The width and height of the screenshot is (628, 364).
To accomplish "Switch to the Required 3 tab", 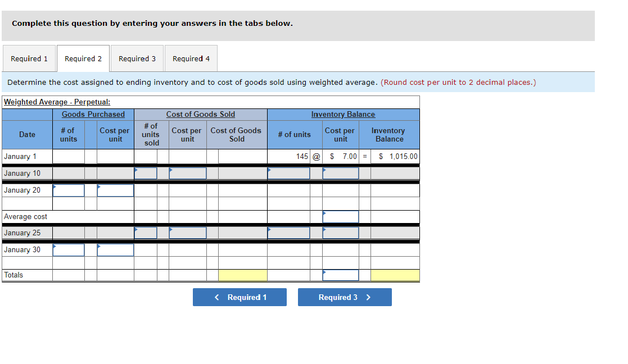I will pyautogui.click(x=137, y=58).
